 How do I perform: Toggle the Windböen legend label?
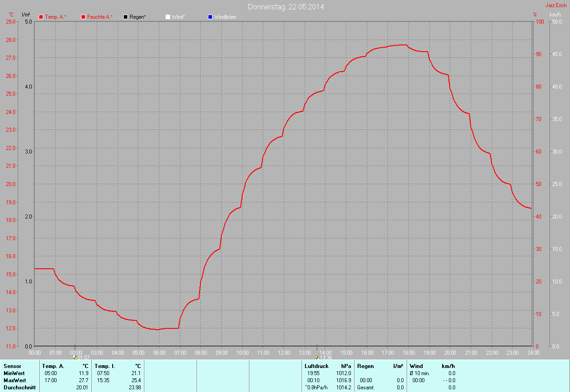225,17
